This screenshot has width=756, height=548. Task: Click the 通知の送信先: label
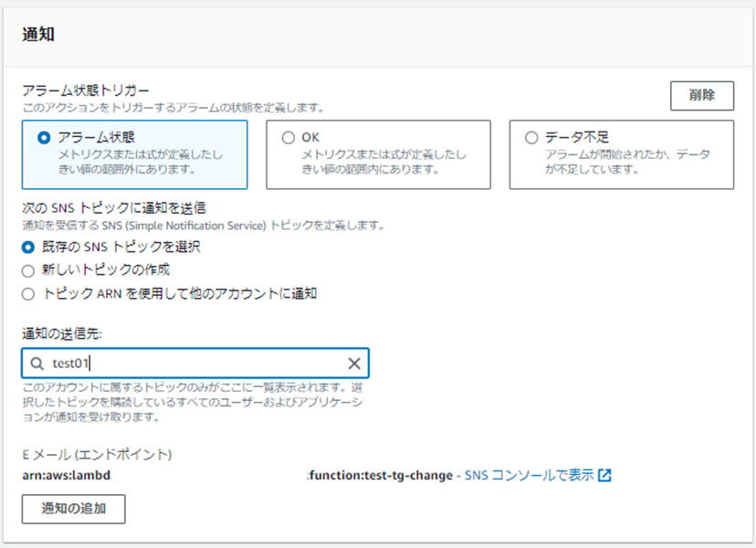tap(62, 333)
